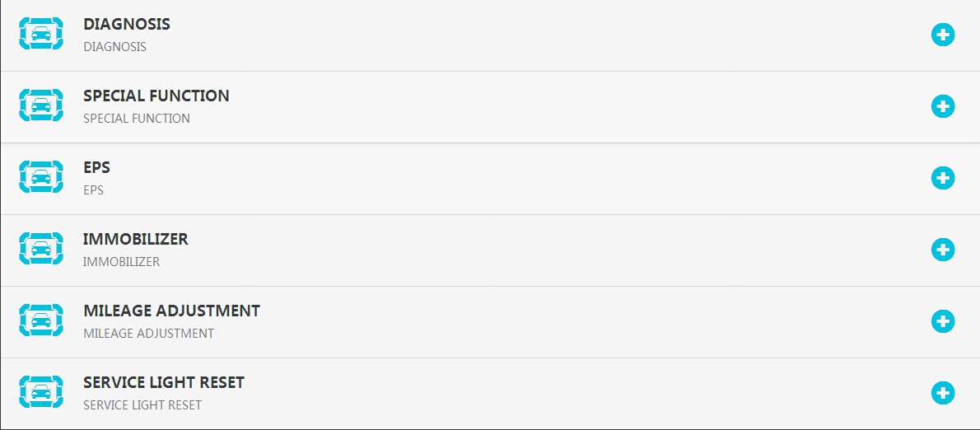
Task: Expand the SPECIAL FUNCTION plus button
Action: pos(943,106)
